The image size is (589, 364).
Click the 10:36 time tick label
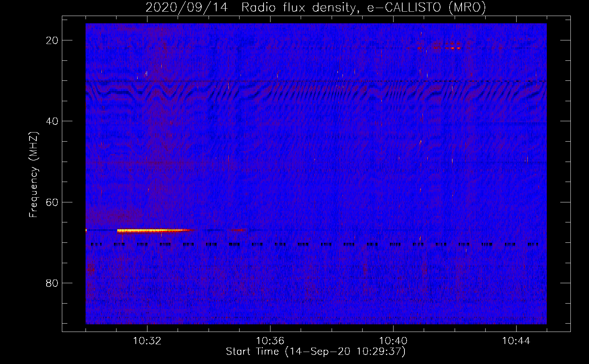270,341
